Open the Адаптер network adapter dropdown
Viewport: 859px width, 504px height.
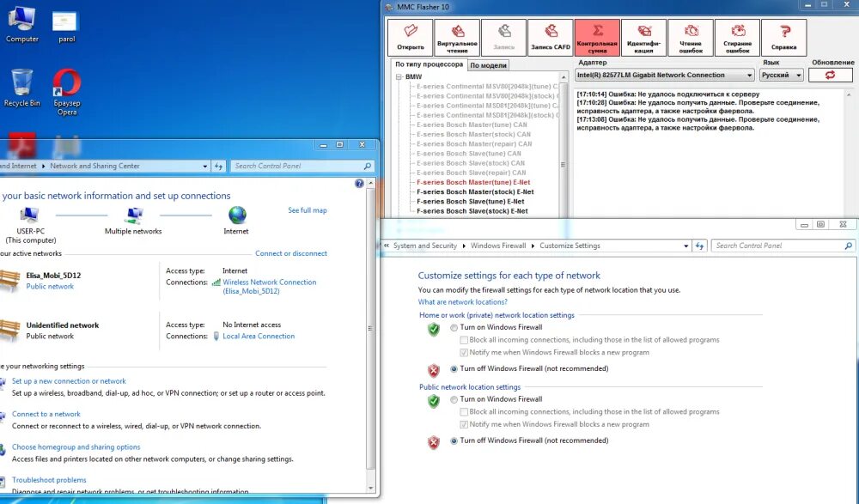point(665,75)
